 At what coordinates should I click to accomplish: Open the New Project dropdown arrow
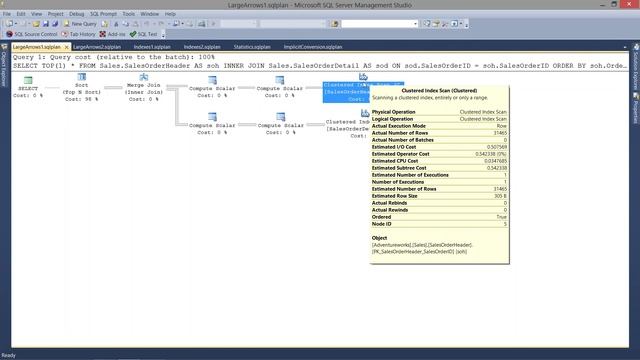click(16, 24)
